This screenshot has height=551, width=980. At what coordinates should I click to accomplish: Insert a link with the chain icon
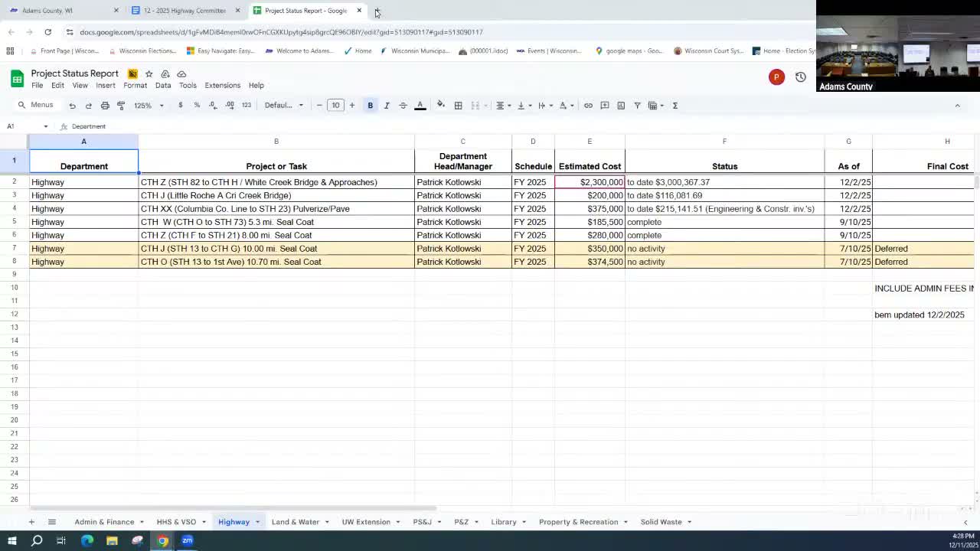(588, 106)
